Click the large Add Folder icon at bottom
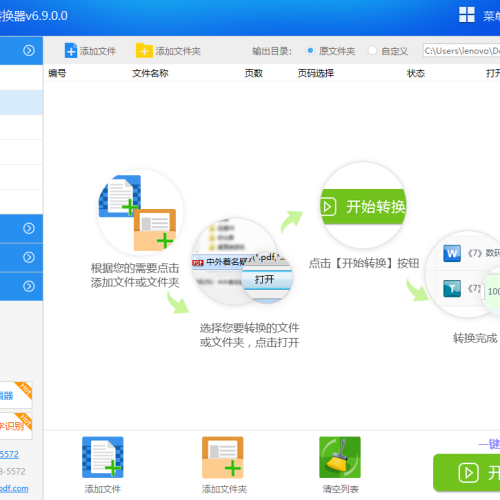 [223, 457]
